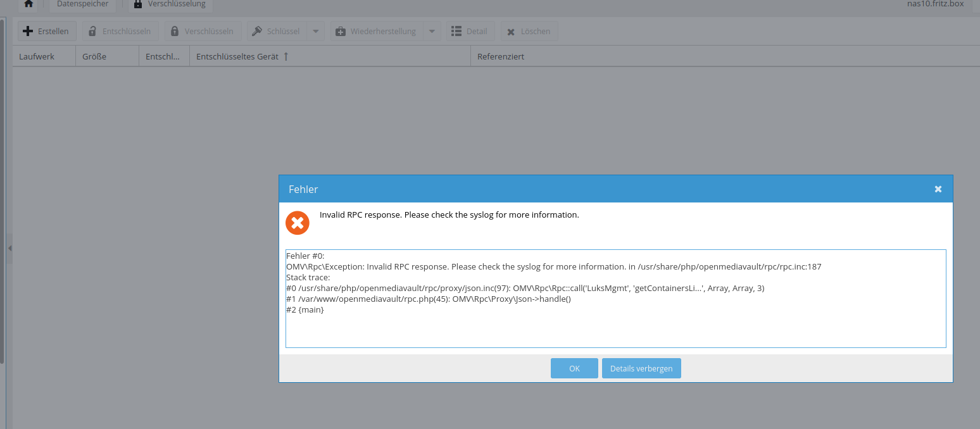The height and width of the screenshot is (429, 980).
Task: Collapse the left sidebar using the chevron
Action: (9, 248)
